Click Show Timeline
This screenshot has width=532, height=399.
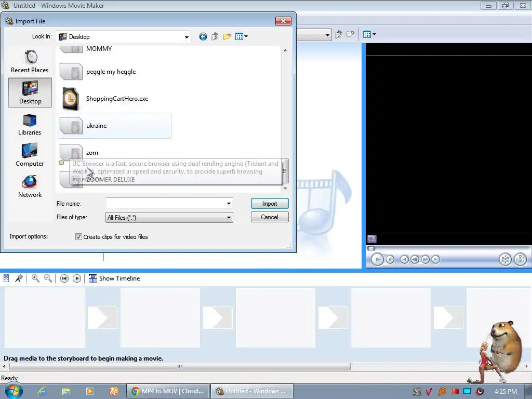click(114, 278)
